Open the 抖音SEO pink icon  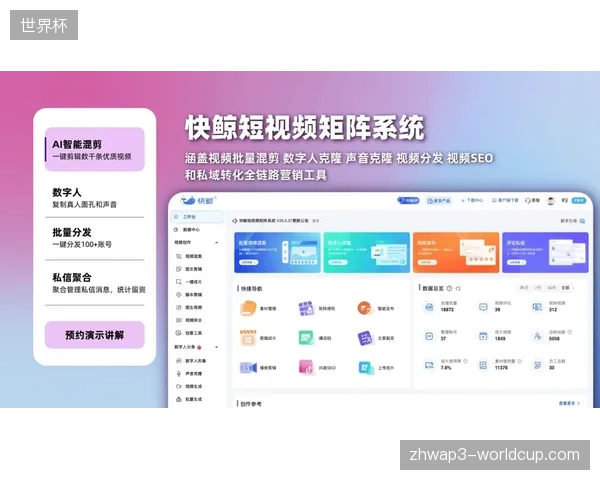click(306, 368)
